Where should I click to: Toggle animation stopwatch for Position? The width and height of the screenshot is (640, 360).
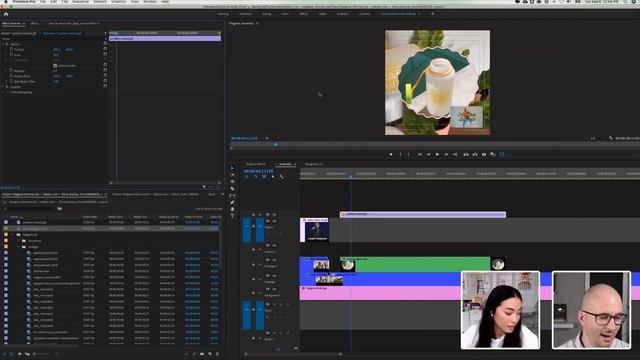tap(11, 49)
